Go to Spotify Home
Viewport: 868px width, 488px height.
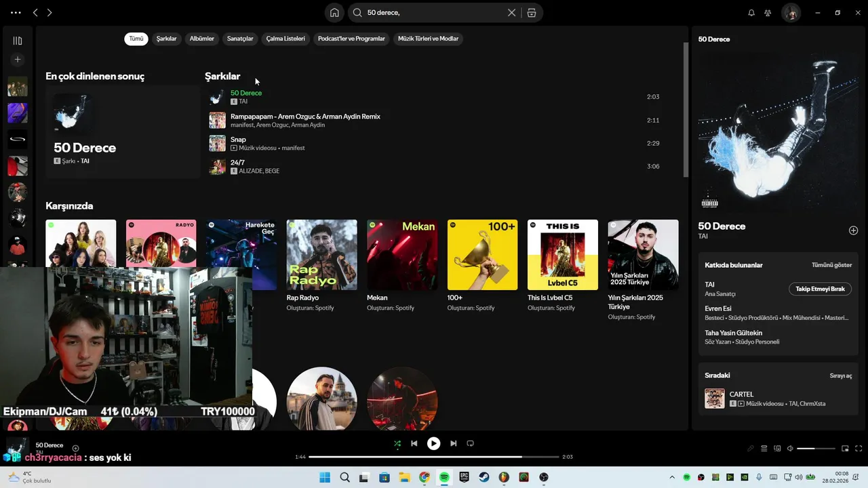point(334,12)
